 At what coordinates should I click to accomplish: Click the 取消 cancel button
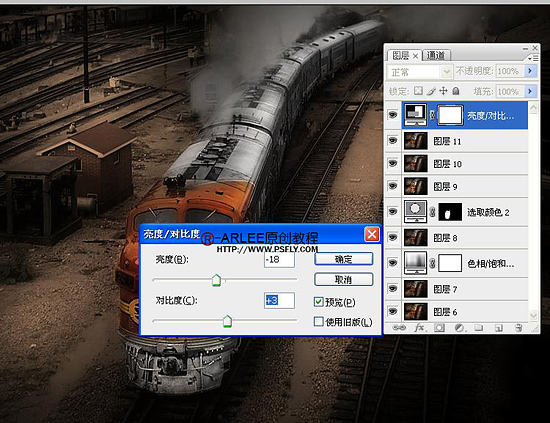(343, 280)
